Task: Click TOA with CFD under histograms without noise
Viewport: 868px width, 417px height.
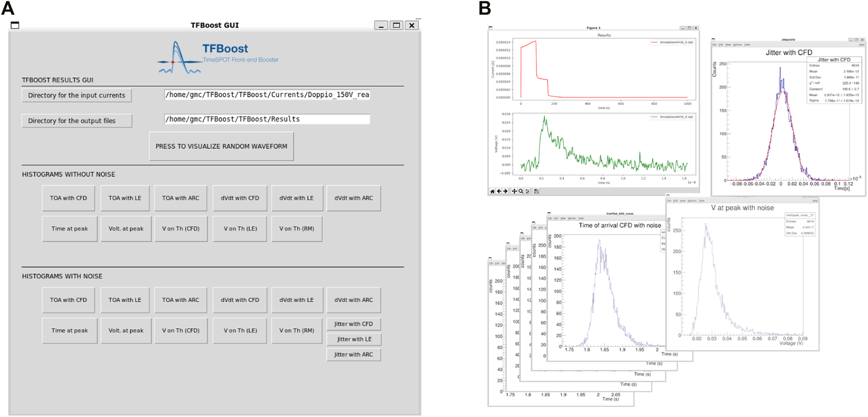Action: coord(69,198)
